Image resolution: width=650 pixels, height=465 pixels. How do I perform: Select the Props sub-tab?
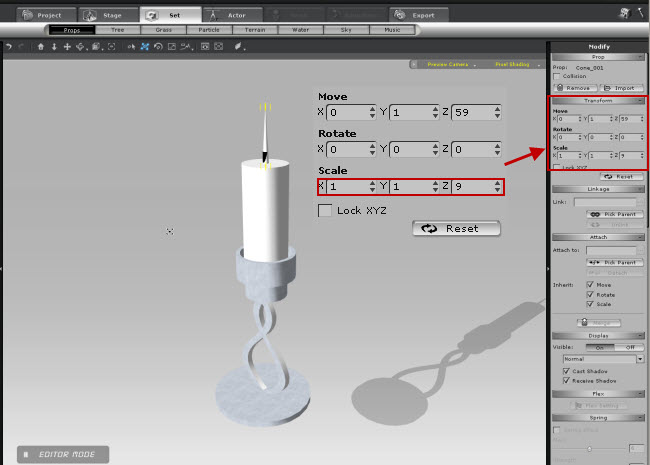(72, 30)
